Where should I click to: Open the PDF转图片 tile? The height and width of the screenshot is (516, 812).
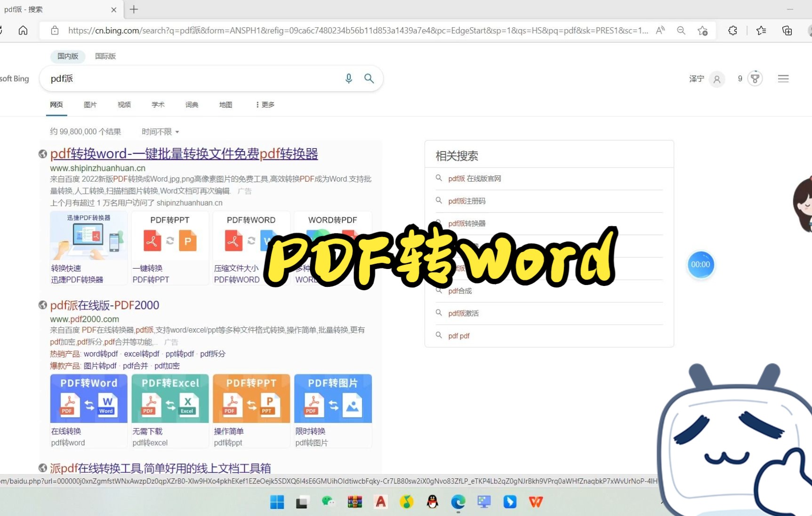tap(333, 398)
